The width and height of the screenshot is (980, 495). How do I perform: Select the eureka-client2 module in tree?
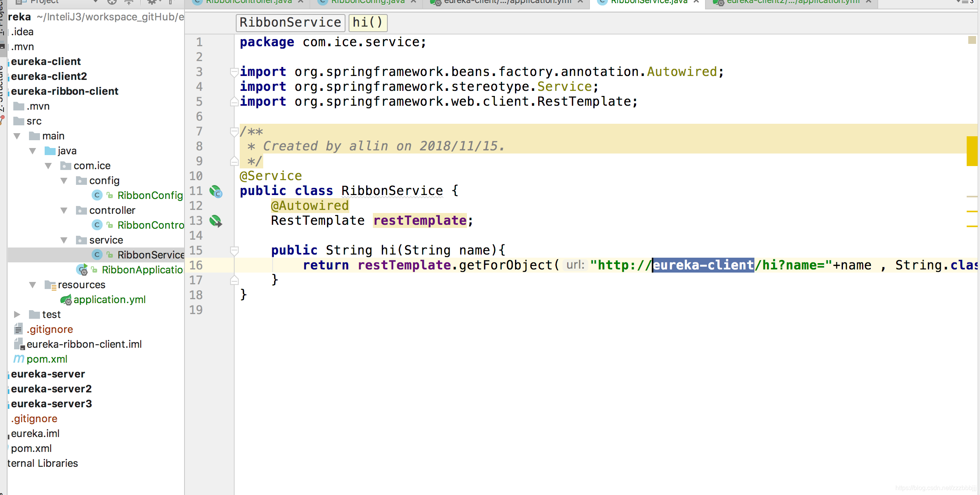click(x=49, y=76)
